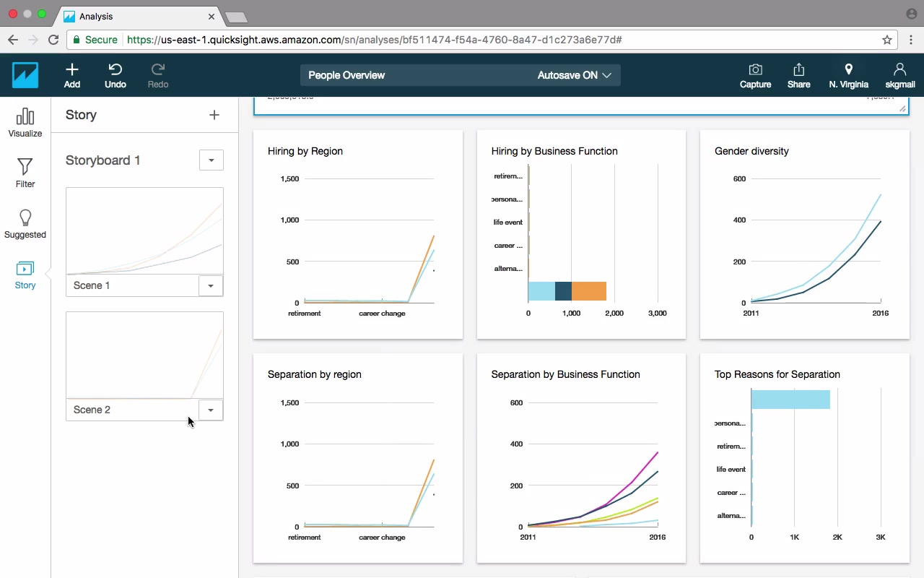Click the browser address bar URL
This screenshot has height=578, width=924.
tap(374, 40)
